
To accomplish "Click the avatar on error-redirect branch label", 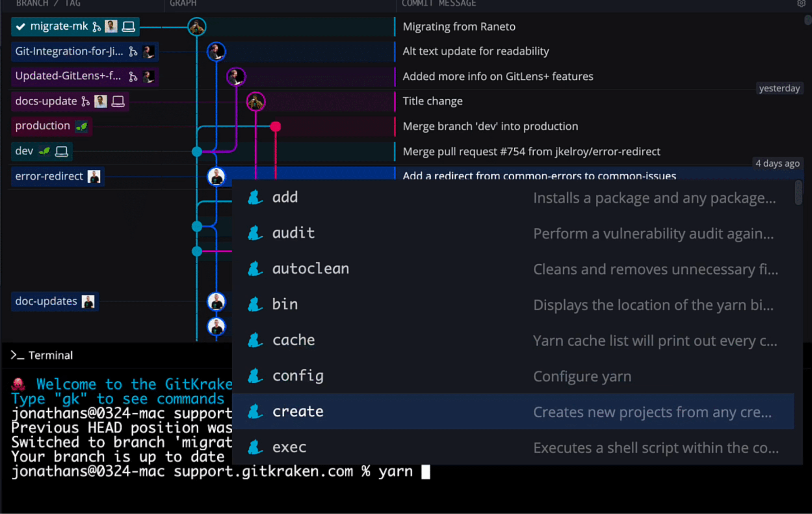I will [x=94, y=176].
